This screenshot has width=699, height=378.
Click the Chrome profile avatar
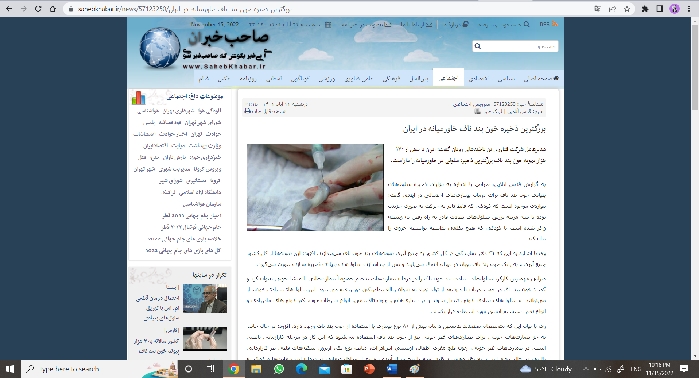674,9
